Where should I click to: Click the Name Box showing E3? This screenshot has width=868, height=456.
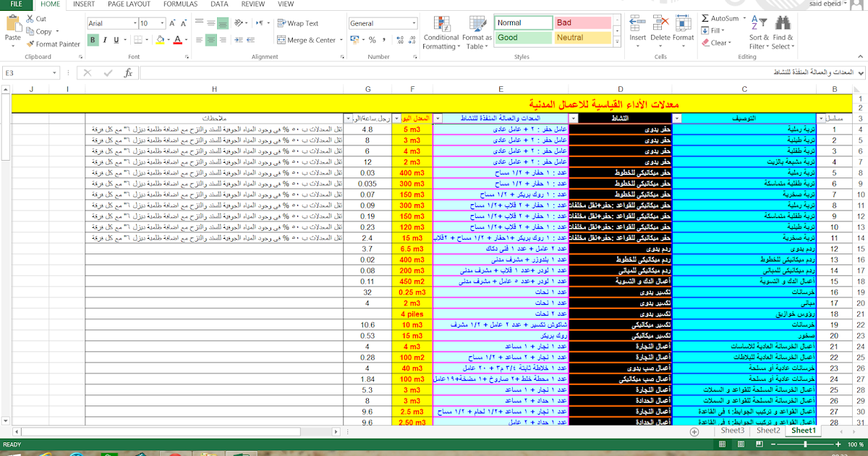(x=30, y=72)
